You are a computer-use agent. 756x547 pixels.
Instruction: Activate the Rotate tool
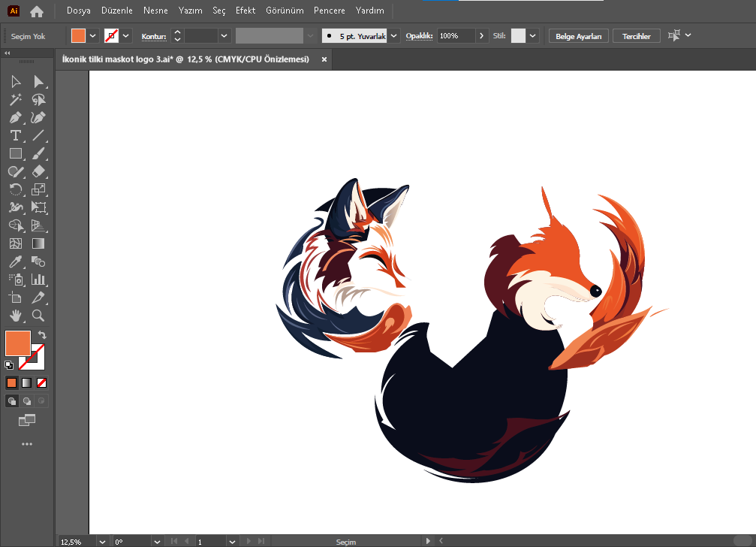(16, 189)
